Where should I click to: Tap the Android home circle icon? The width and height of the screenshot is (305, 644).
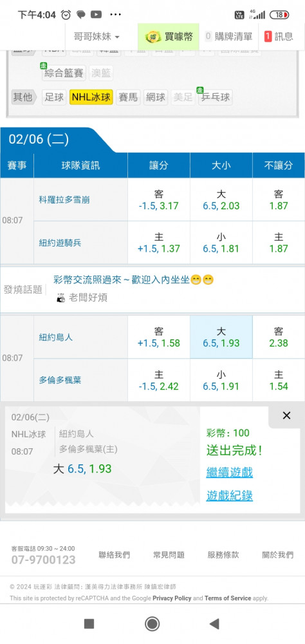152,624
